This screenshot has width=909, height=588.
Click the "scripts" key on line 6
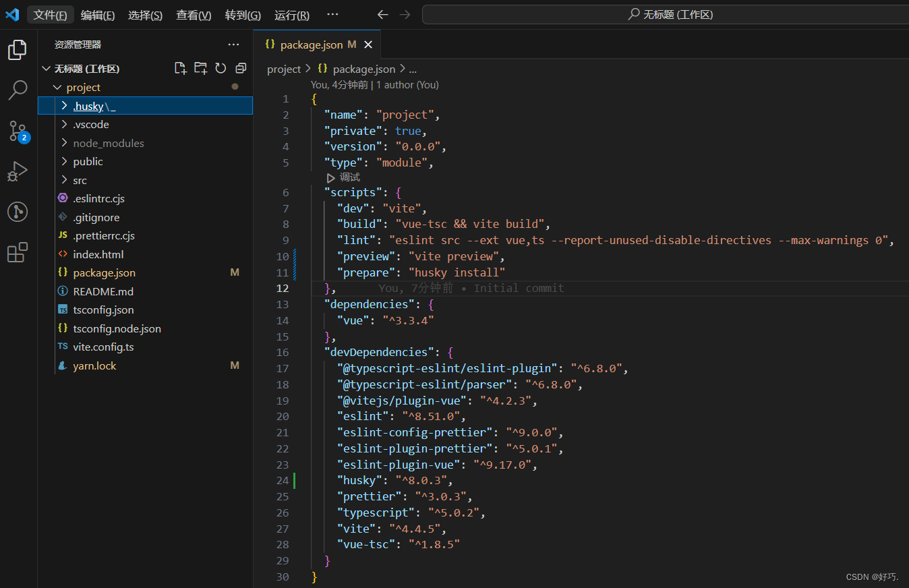(x=353, y=192)
